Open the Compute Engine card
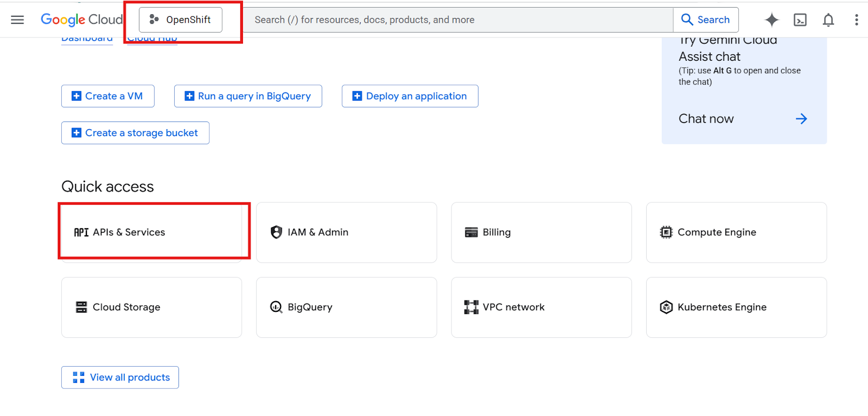 [736, 232]
